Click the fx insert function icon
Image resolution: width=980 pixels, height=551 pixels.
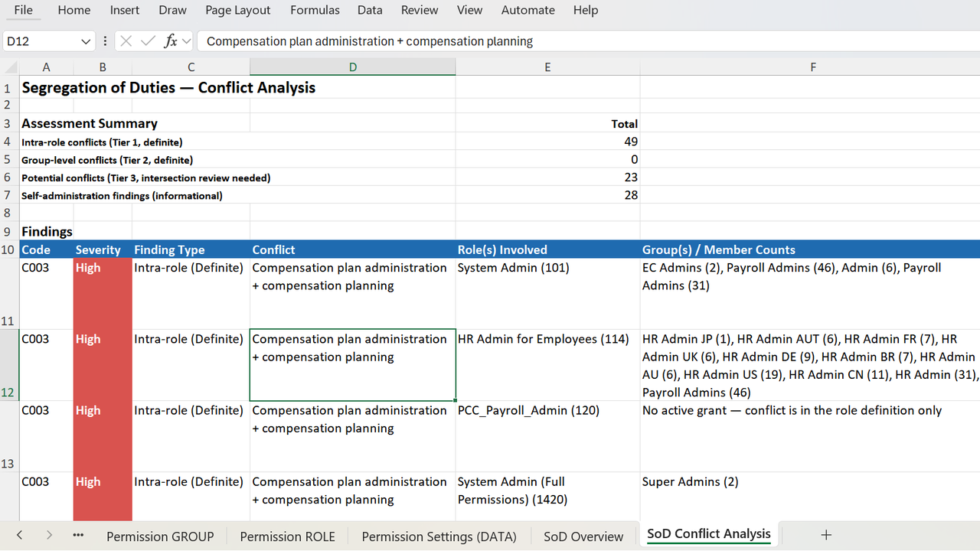click(171, 41)
